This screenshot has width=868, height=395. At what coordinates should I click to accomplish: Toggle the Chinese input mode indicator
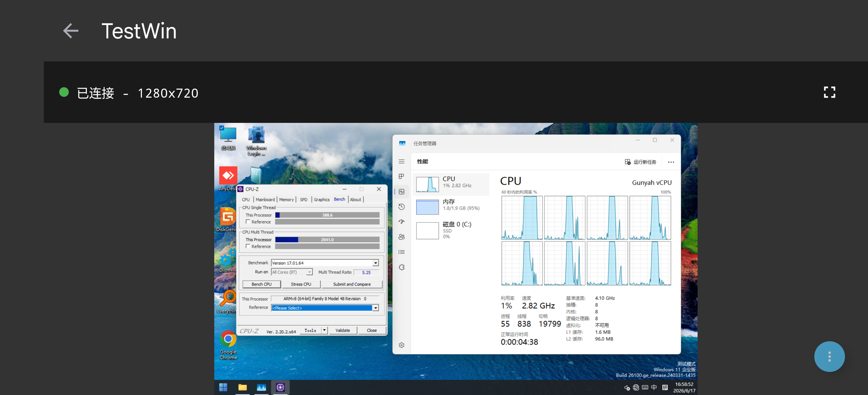[x=654, y=387]
